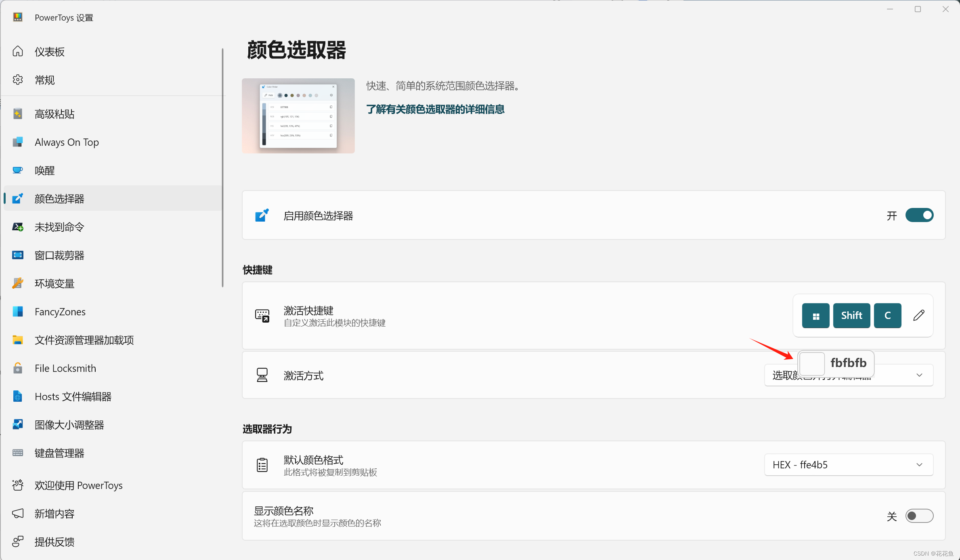Open the FancyZones module icon

pyautogui.click(x=18, y=312)
